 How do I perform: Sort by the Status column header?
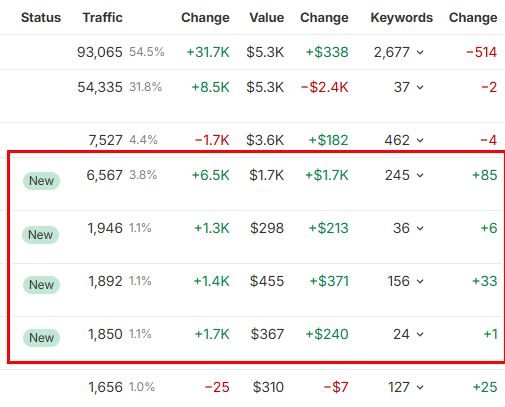click(x=41, y=18)
